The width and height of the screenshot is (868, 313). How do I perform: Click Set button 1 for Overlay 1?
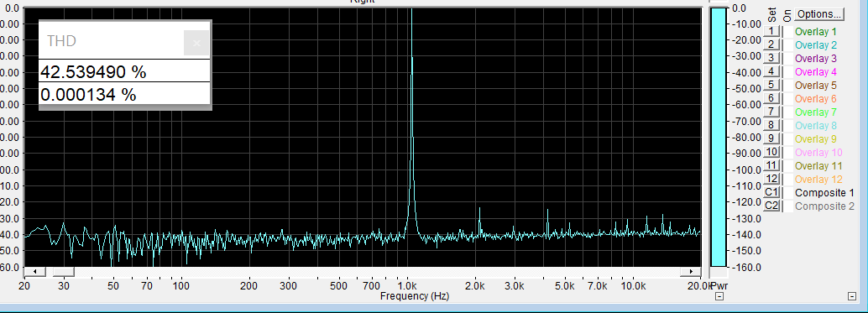tap(771, 32)
